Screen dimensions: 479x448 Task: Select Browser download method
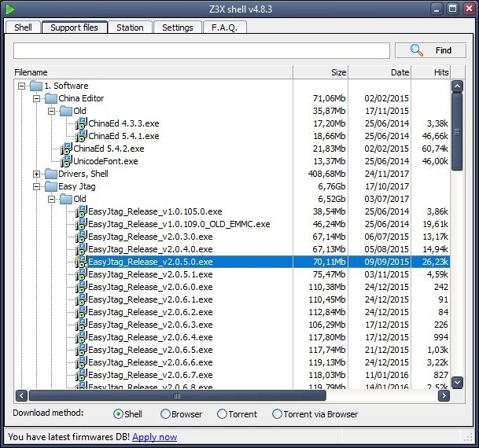165,414
